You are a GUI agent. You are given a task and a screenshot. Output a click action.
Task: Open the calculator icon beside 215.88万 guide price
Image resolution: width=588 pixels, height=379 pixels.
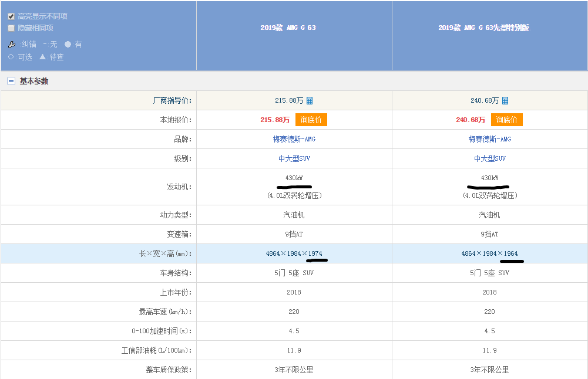click(309, 100)
